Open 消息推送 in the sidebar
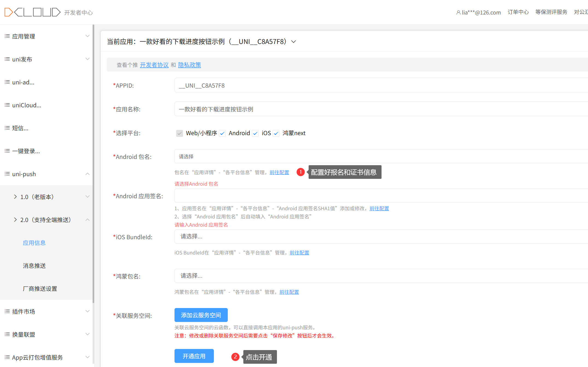The height and width of the screenshot is (367, 588). [34, 266]
